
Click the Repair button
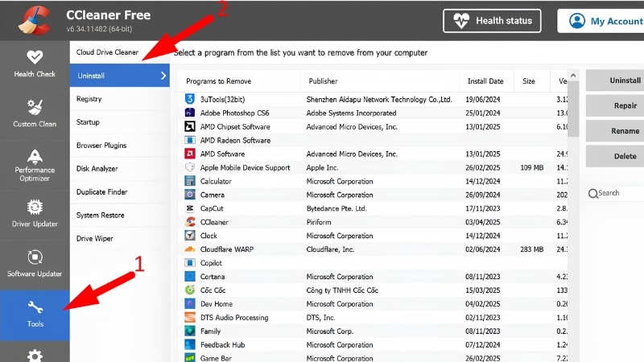[615, 106]
